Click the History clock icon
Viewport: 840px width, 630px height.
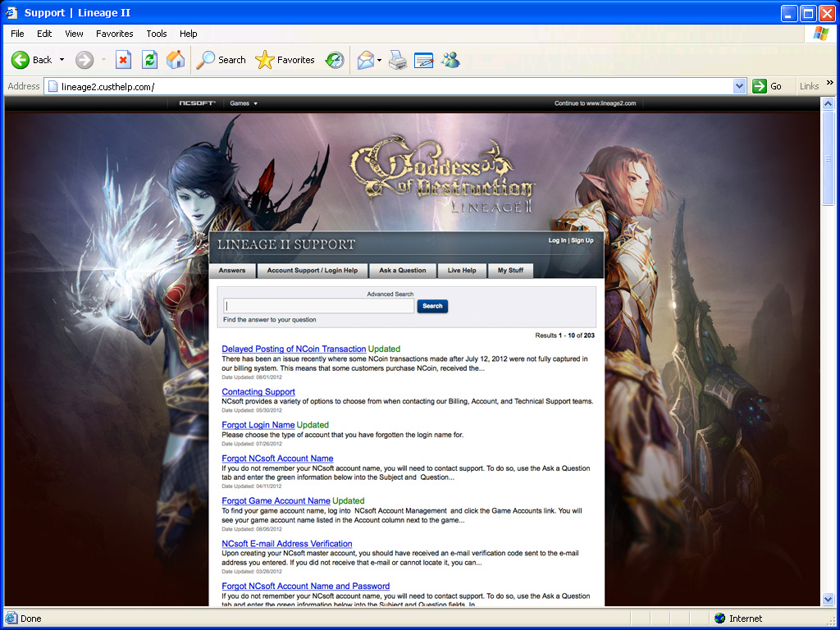(x=334, y=60)
